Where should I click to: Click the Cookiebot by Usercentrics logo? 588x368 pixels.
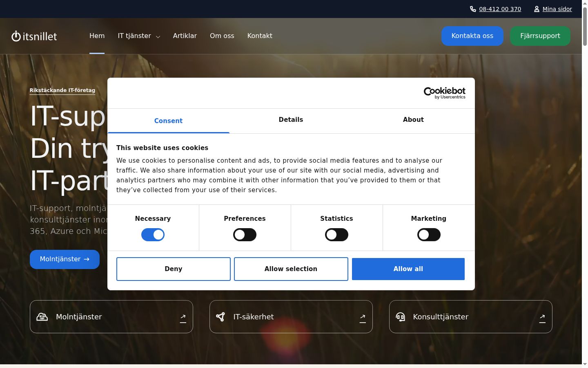tap(444, 93)
